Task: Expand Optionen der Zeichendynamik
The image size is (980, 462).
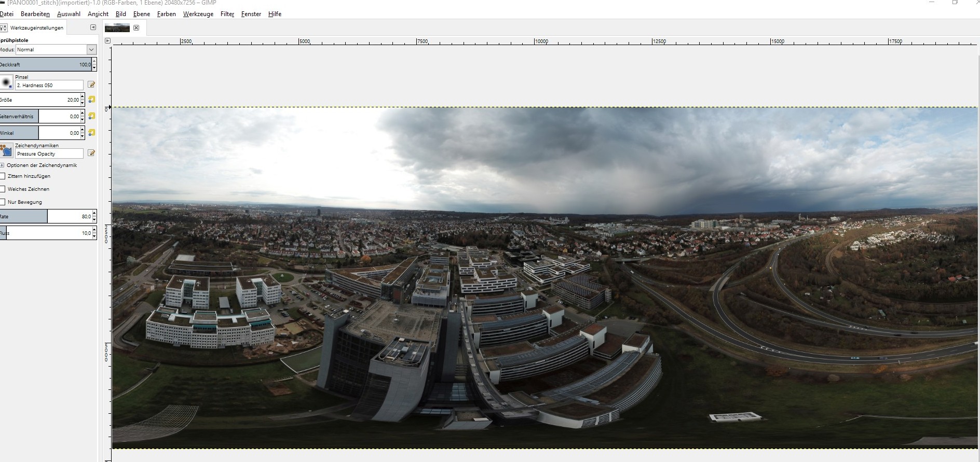Action: click(3, 165)
